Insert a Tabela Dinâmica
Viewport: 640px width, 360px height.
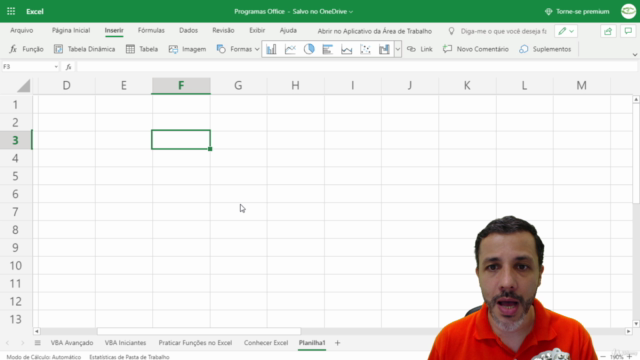(85, 49)
